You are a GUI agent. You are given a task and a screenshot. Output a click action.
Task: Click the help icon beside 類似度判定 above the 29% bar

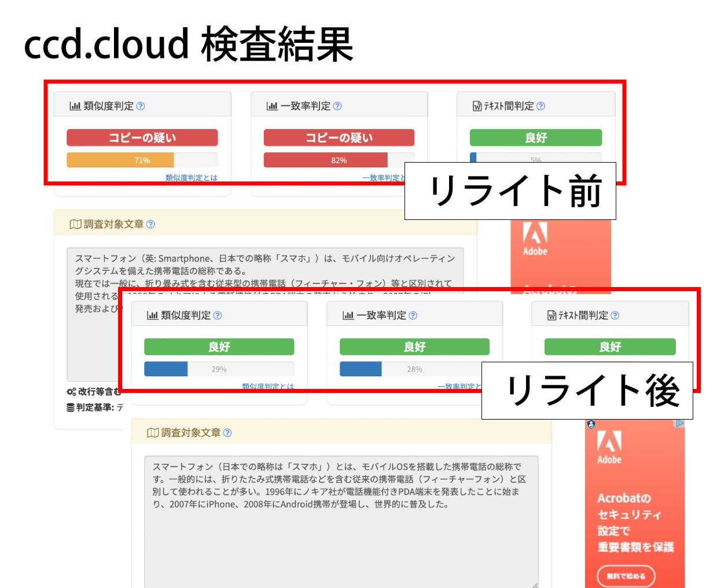[x=218, y=316]
